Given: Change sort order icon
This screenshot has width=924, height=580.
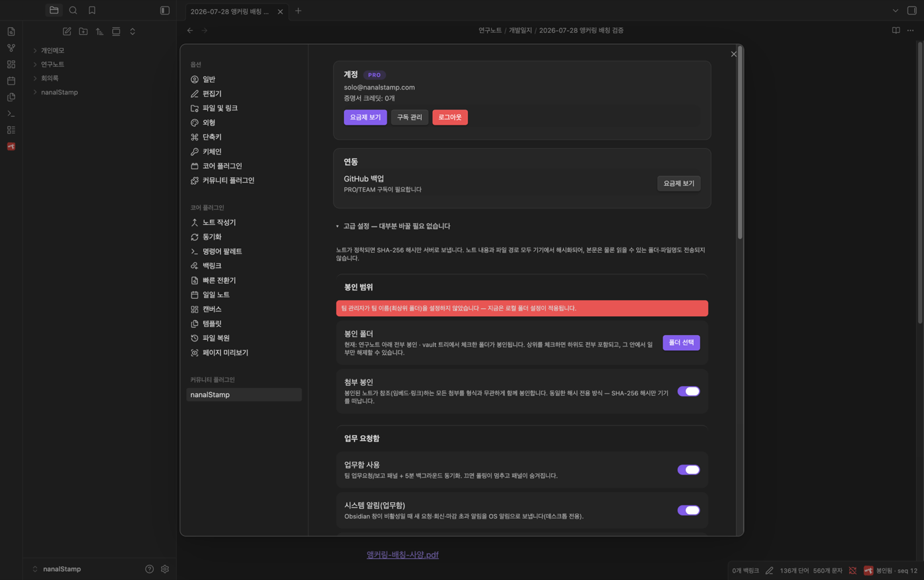Looking at the screenshot, I should 100,32.
